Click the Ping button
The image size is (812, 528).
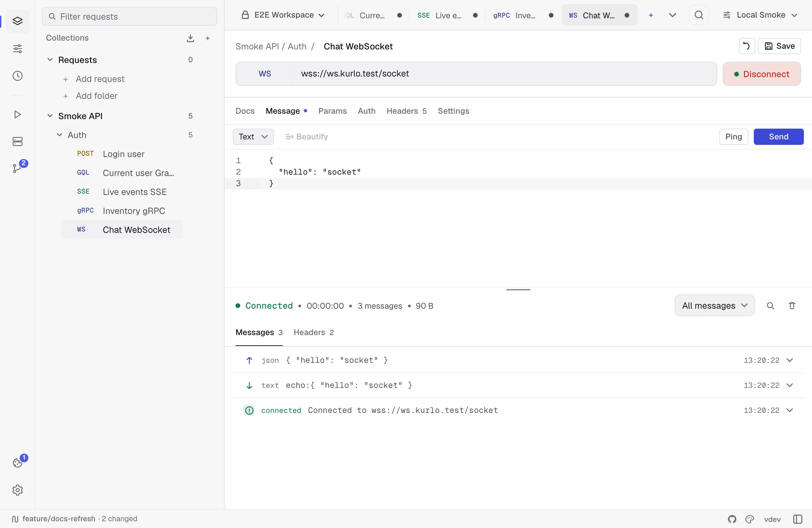point(734,137)
